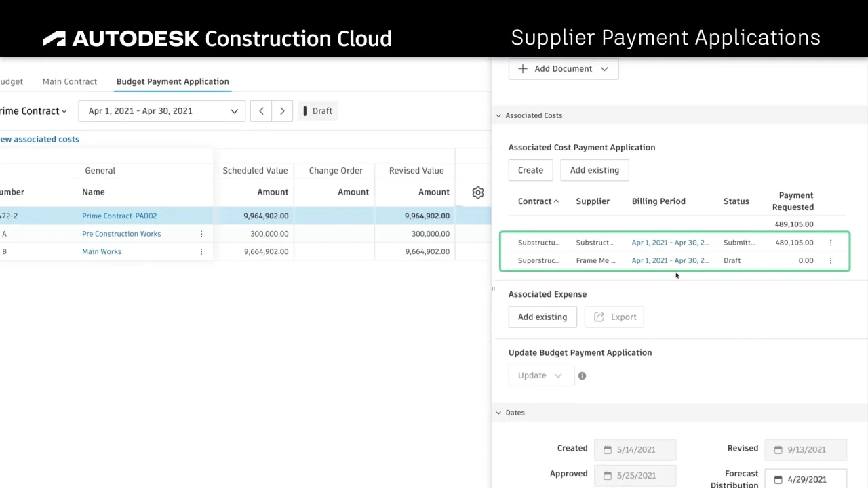Open row menu for Substructure submitted payment
The image size is (868, 488).
pyautogui.click(x=831, y=243)
